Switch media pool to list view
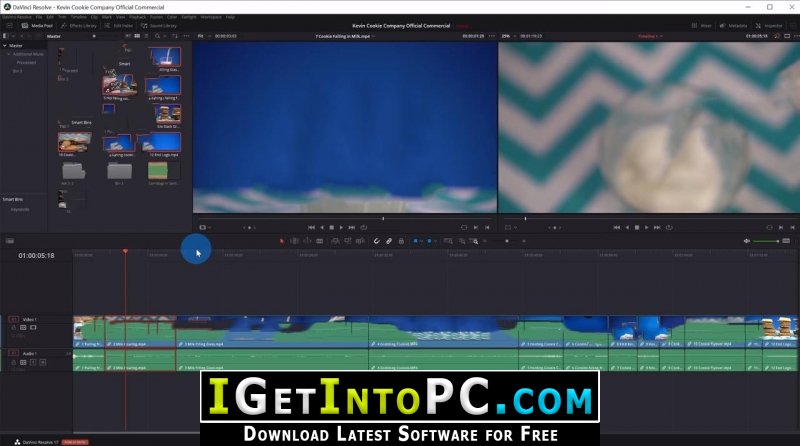 point(146,36)
